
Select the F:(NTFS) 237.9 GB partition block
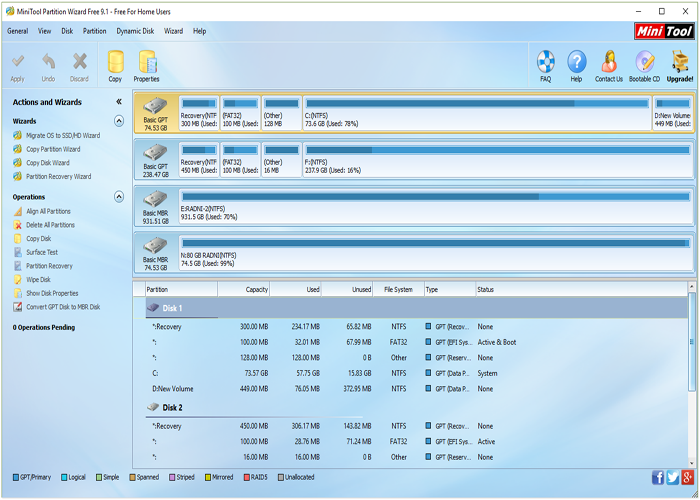497,160
